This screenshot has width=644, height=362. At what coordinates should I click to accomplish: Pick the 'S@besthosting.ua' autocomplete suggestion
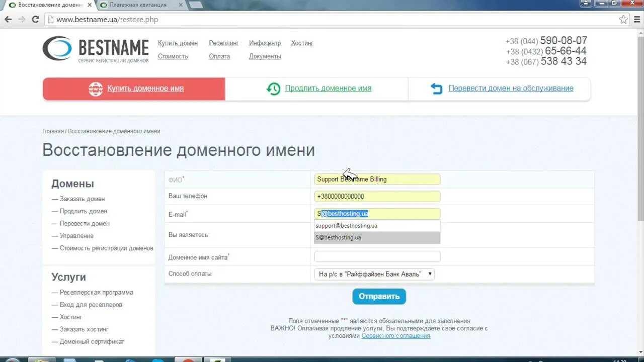377,237
